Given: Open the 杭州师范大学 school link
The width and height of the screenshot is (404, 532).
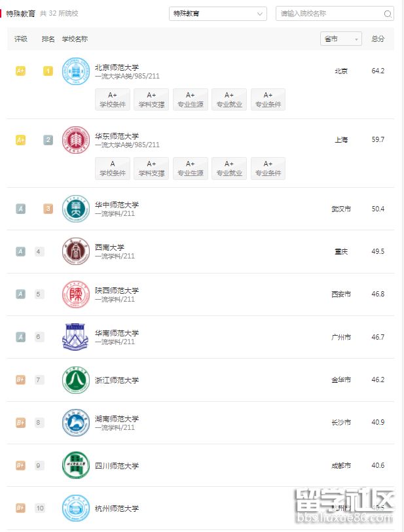Looking at the screenshot, I should point(117,508).
